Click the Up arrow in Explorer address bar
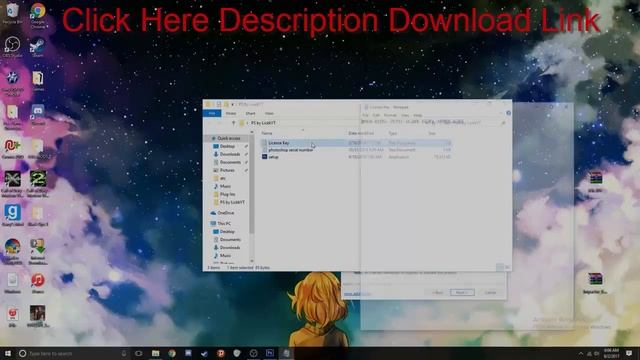Viewport: 640px width, 360px height. click(x=233, y=123)
